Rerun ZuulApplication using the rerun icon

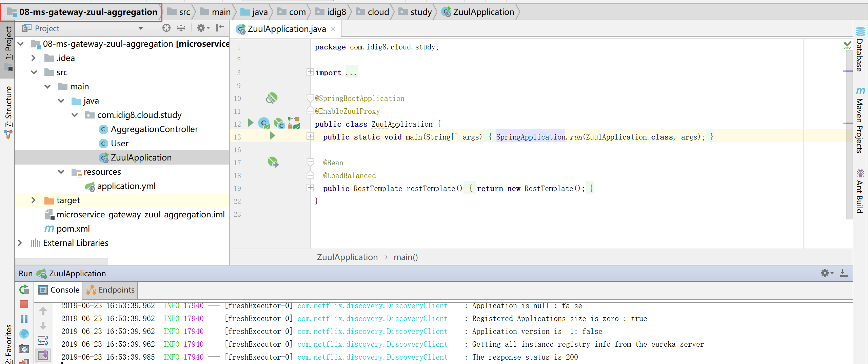[24, 290]
